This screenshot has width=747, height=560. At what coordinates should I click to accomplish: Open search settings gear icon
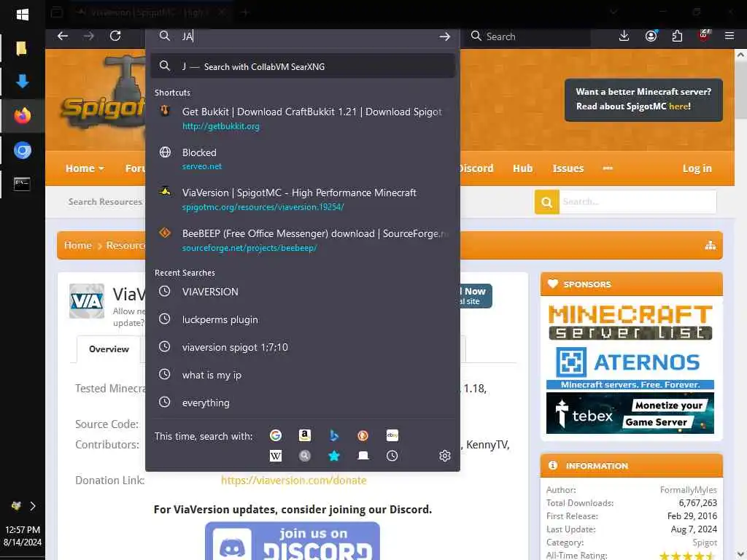click(x=444, y=456)
